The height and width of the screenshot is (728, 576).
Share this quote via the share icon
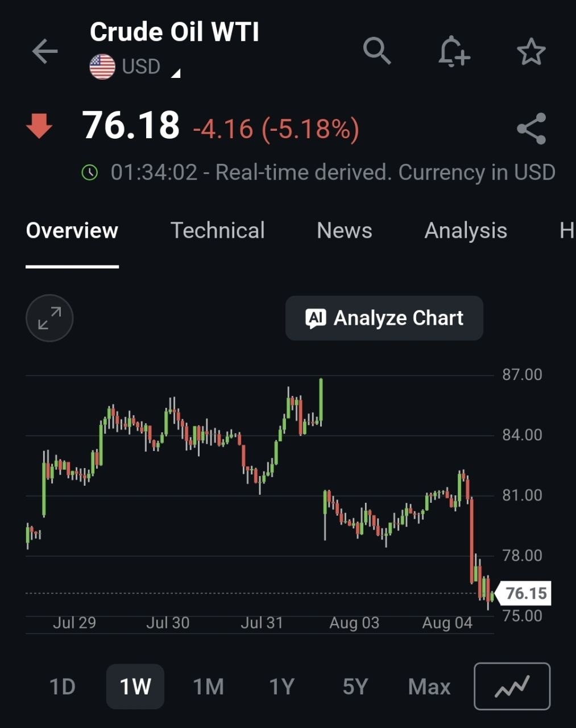pos(532,129)
